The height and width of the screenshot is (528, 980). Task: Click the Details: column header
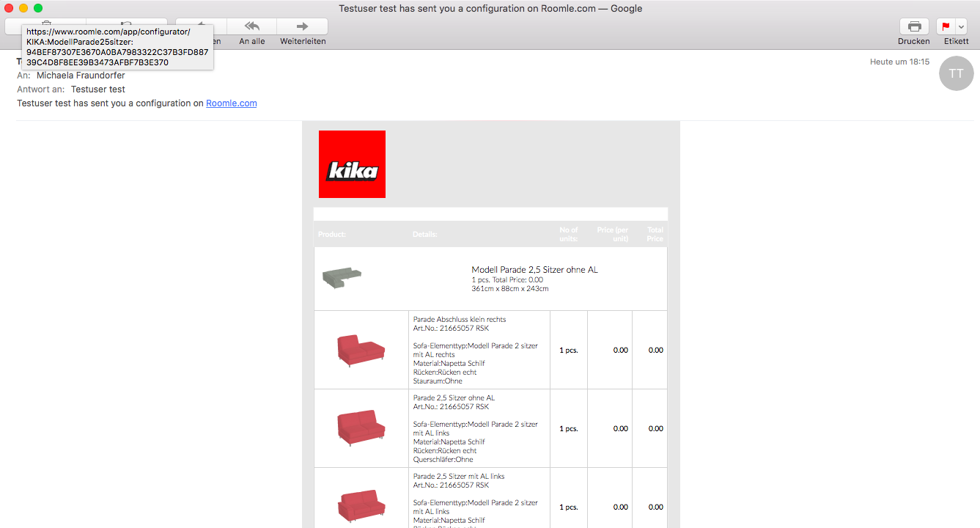click(x=425, y=235)
